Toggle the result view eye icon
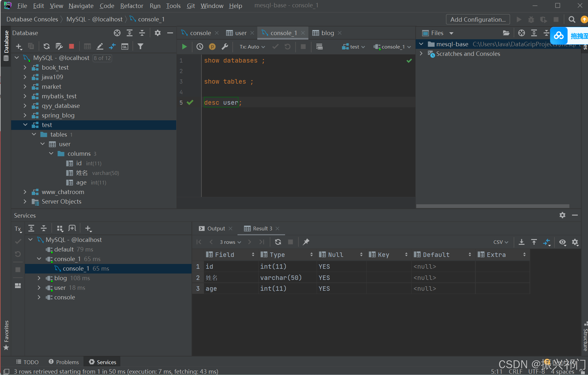 coord(562,242)
